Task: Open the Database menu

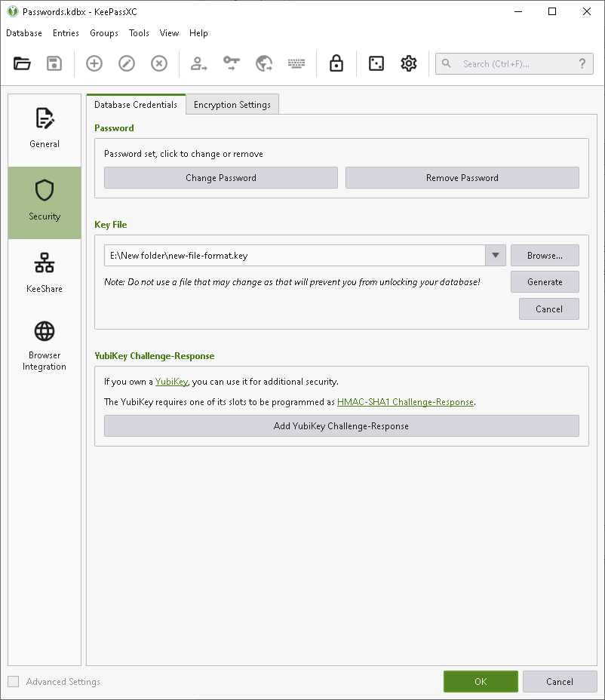Action: click(24, 33)
